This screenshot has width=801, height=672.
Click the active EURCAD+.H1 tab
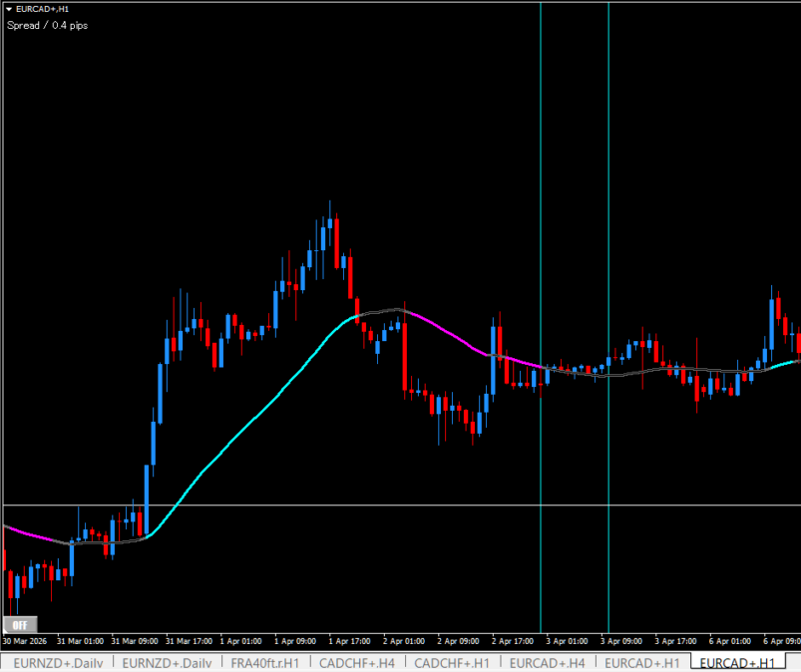(x=736, y=663)
